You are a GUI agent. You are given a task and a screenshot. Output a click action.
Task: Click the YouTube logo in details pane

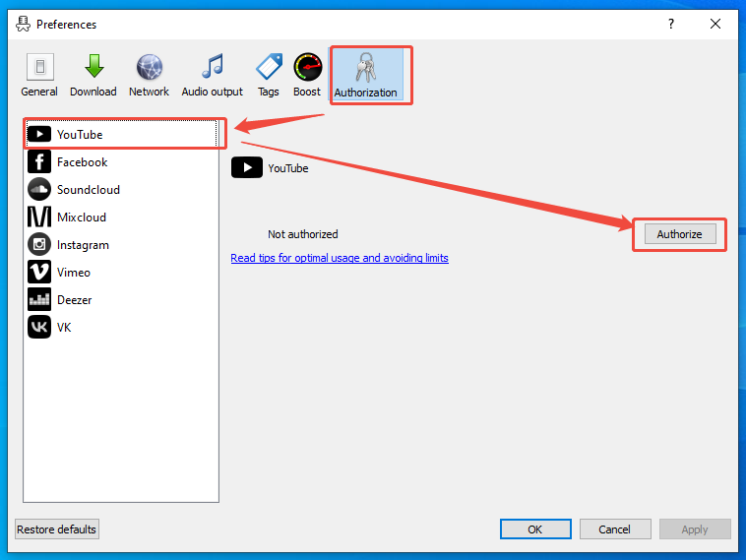coord(246,167)
